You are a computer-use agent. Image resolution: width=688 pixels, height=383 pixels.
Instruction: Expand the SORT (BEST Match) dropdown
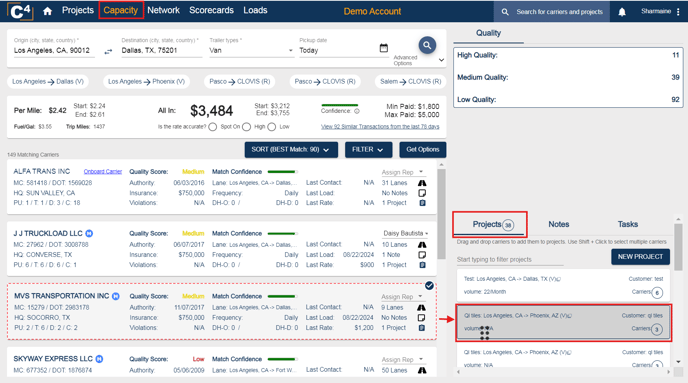click(291, 150)
